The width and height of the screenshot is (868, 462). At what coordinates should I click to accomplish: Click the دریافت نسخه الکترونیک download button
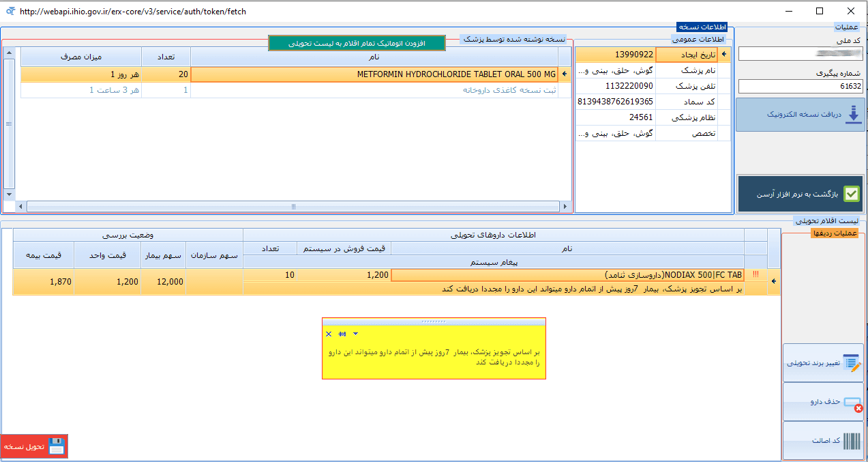(x=800, y=115)
